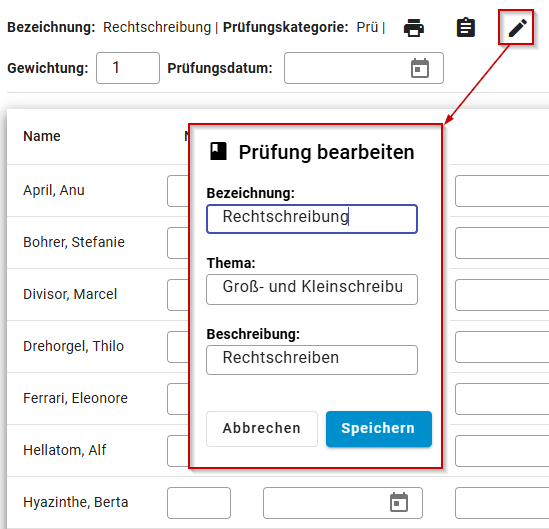Screen dimensions: 549x529
Task: Click the print icon
Action: point(414,28)
